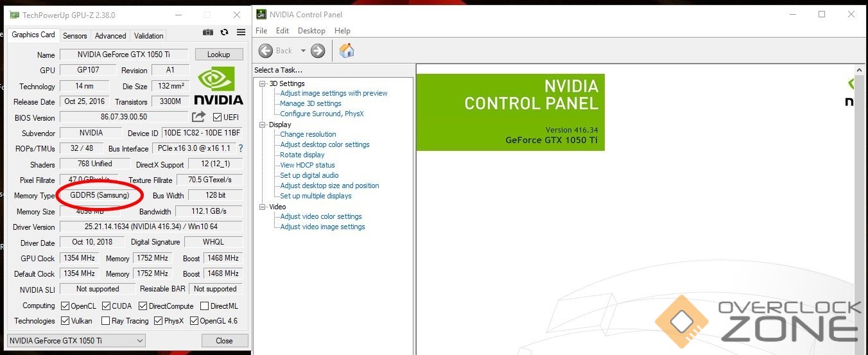The width and height of the screenshot is (868, 355).
Task: Open Set up multiple displays
Action: 316,196
